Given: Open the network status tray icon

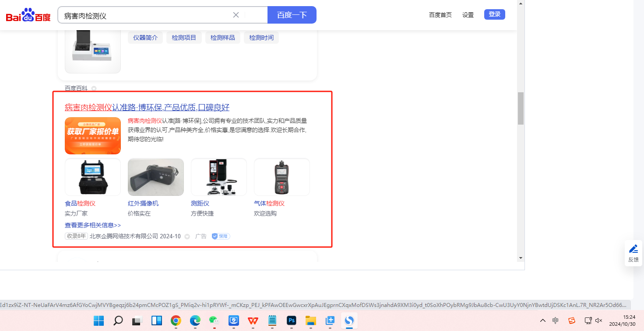Looking at the screenshot, I should pos(588,321).
